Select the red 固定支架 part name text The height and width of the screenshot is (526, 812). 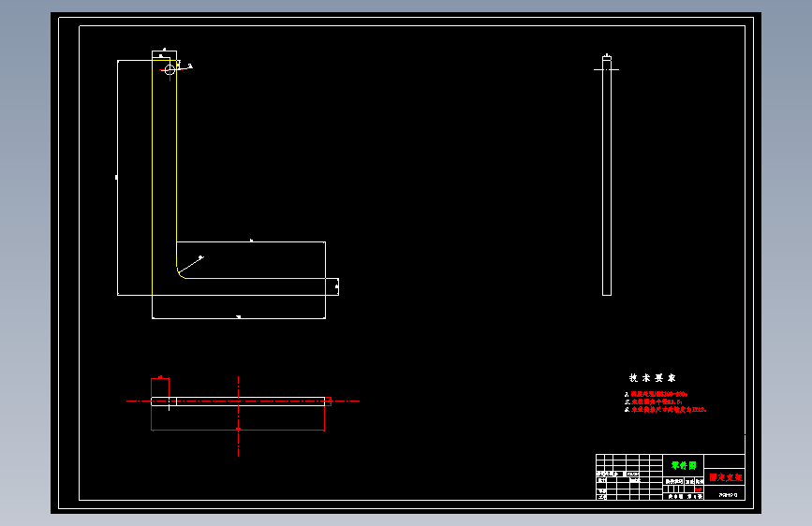[725, 477]
